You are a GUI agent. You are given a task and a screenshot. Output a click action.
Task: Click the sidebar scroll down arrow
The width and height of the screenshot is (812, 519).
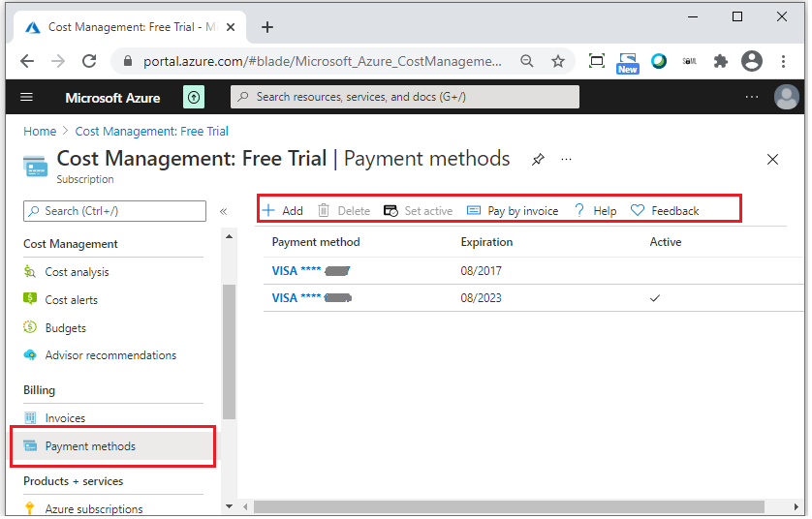[230, 508]
